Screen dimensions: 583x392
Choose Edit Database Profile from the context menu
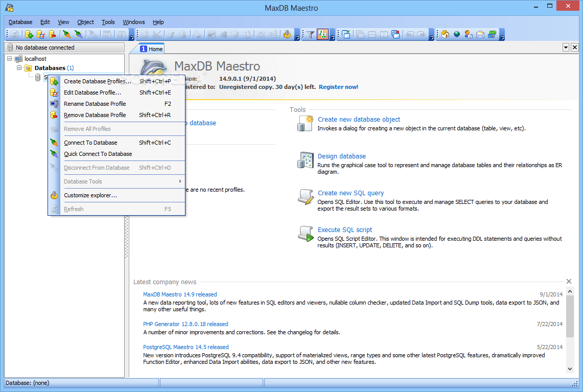point(116,93)
